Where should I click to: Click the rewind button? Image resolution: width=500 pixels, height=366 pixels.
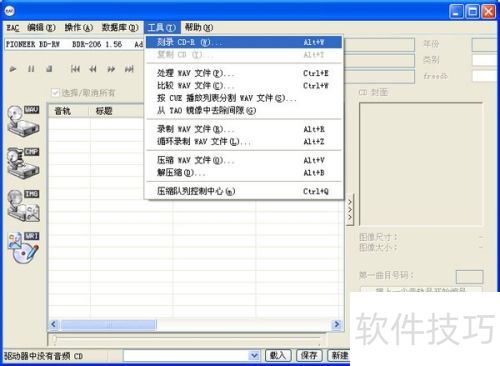point(93,69)
